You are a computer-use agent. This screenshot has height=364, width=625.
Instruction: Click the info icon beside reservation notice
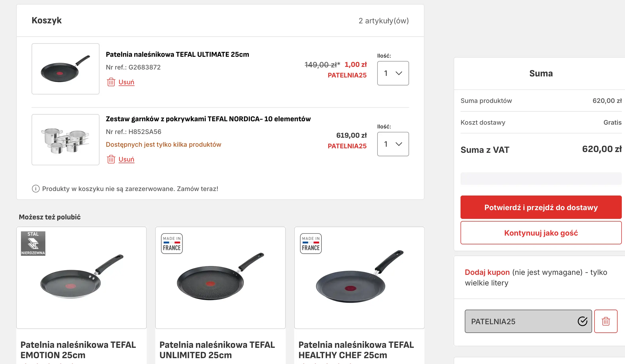36,189
